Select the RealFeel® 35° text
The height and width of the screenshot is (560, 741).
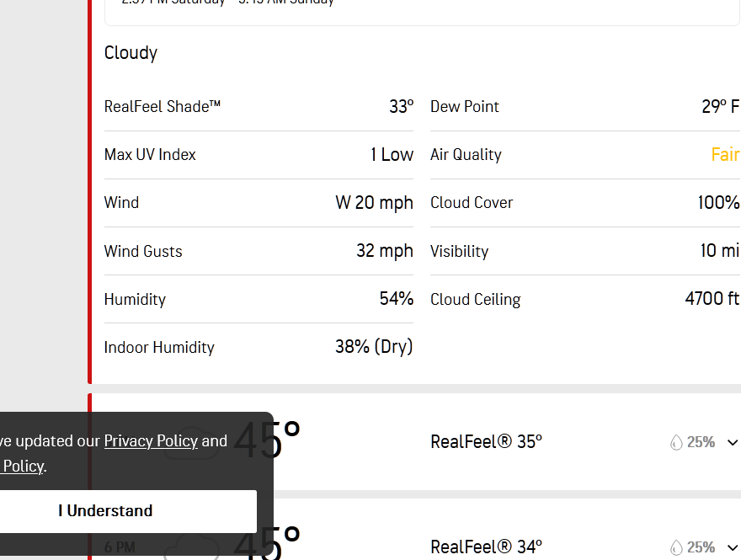pos(486,442)
